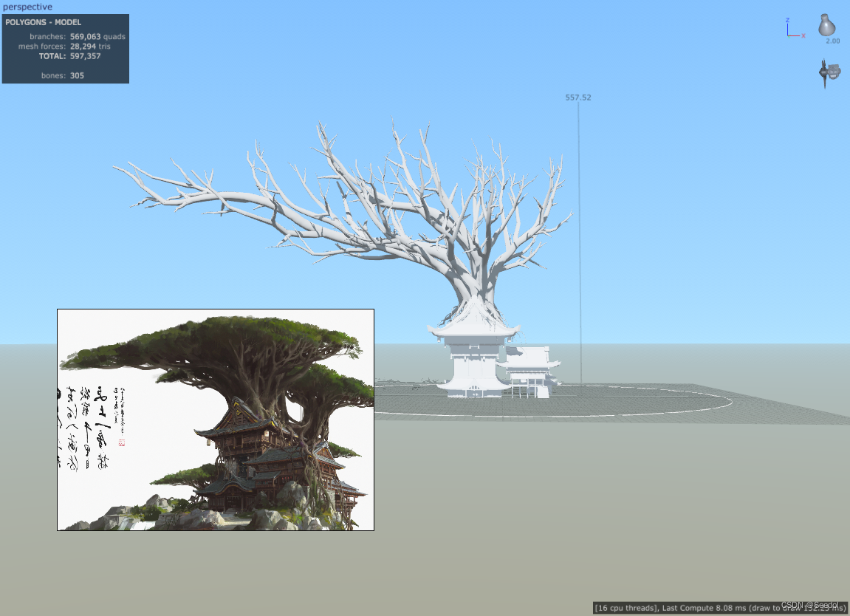Click the perspective menu label at top left
Screen dimensions: 850x616
tap(29, 7)
